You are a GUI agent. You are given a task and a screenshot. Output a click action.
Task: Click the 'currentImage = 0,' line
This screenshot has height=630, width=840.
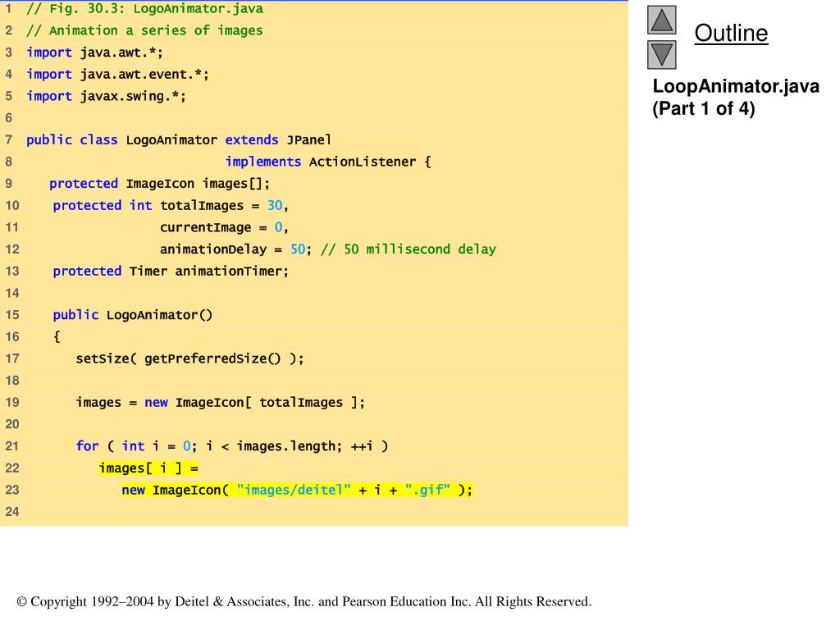coord(224,227)
